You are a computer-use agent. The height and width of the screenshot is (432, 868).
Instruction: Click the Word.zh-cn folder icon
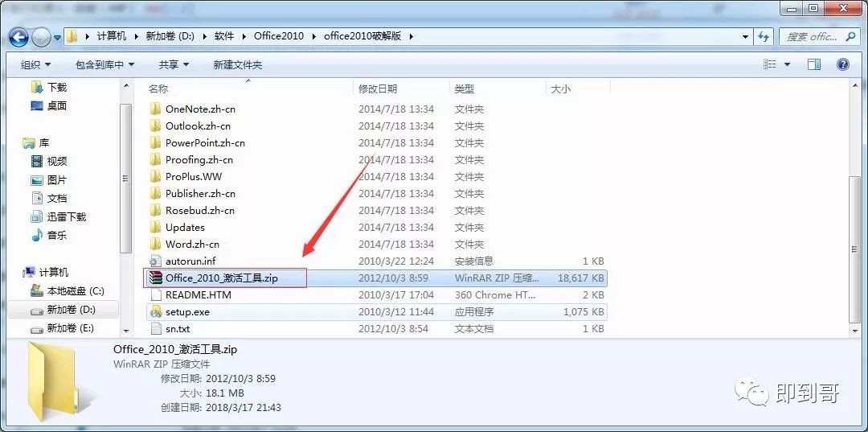point(155,244)
